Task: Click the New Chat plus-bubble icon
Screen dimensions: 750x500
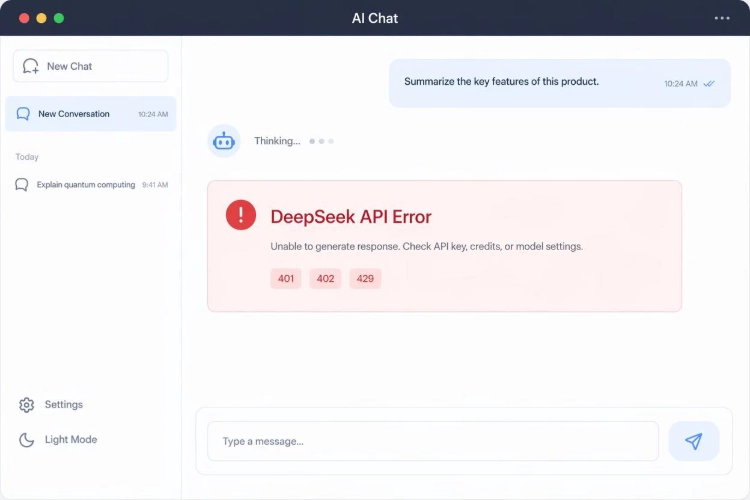Action: [31, 66]
